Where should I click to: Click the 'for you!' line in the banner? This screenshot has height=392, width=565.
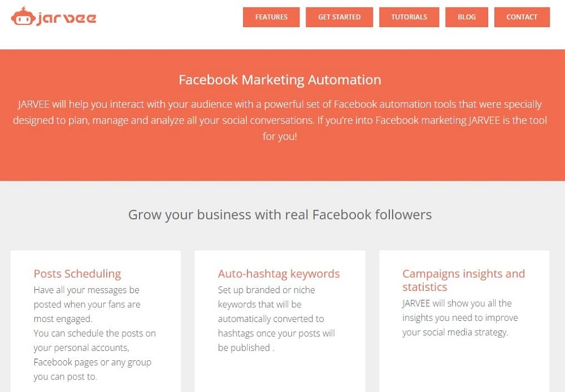click(x=280, y=136)
